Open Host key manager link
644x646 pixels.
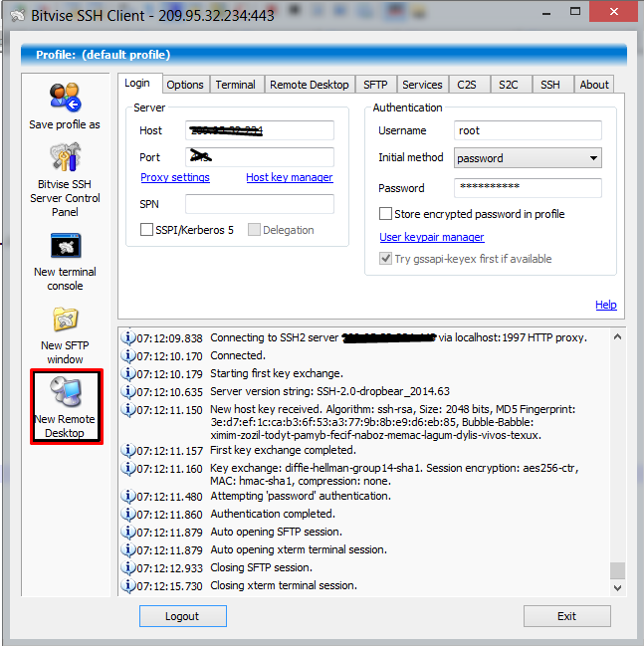click(290, 177)
